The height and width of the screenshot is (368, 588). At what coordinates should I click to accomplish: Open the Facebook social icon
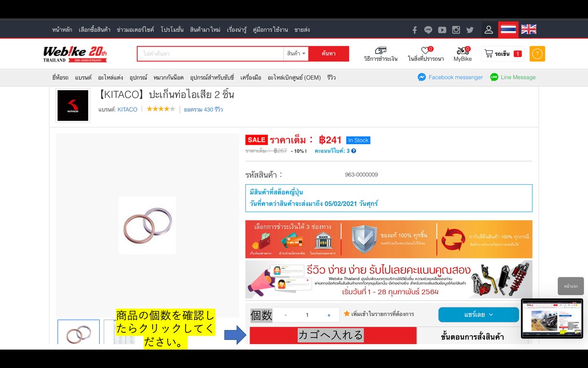(414, 30)
